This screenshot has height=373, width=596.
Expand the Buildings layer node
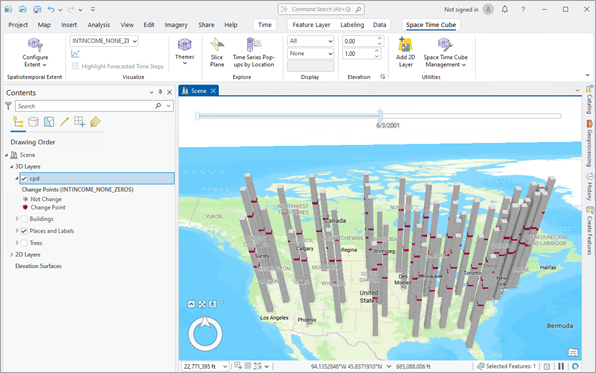coord(17,219)
